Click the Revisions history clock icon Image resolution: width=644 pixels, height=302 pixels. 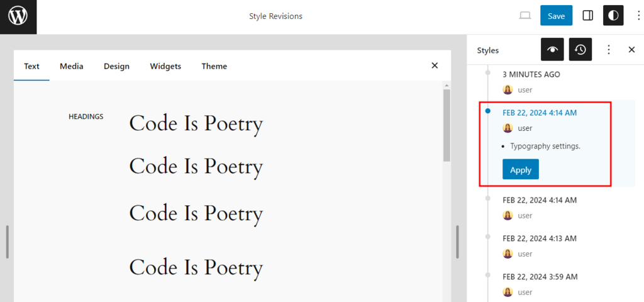pyautogui.click(x=580, y=50)
